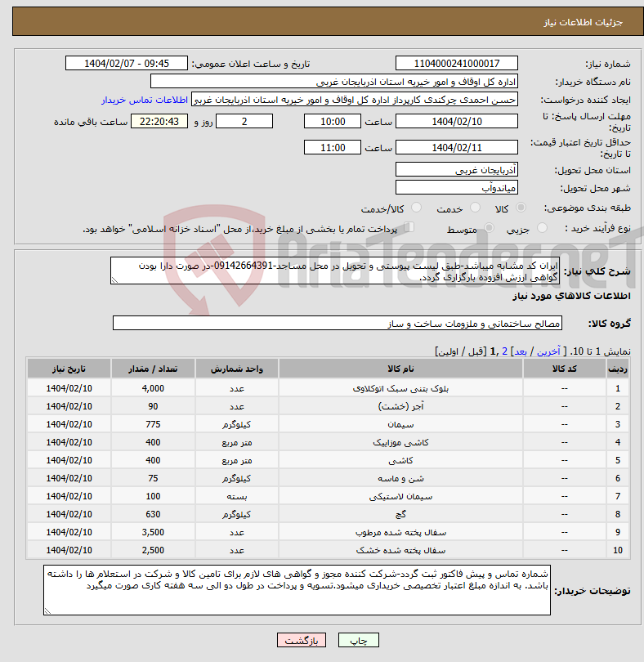Select item بلوک بتنی سبک اتوکلاوی
The height and width of the screenshot is (662, 644).
point(400,388)
